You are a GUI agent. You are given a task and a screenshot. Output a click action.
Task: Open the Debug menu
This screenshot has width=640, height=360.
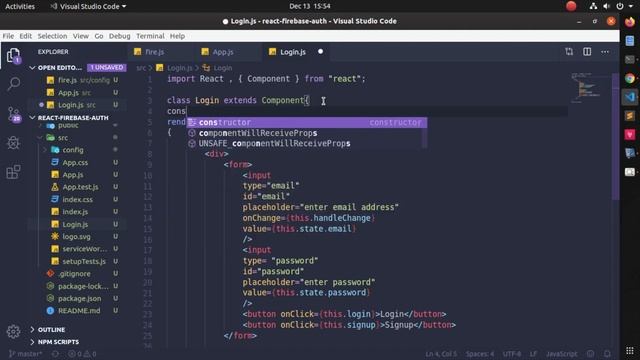pyautogui.click(x=119, y=36)
